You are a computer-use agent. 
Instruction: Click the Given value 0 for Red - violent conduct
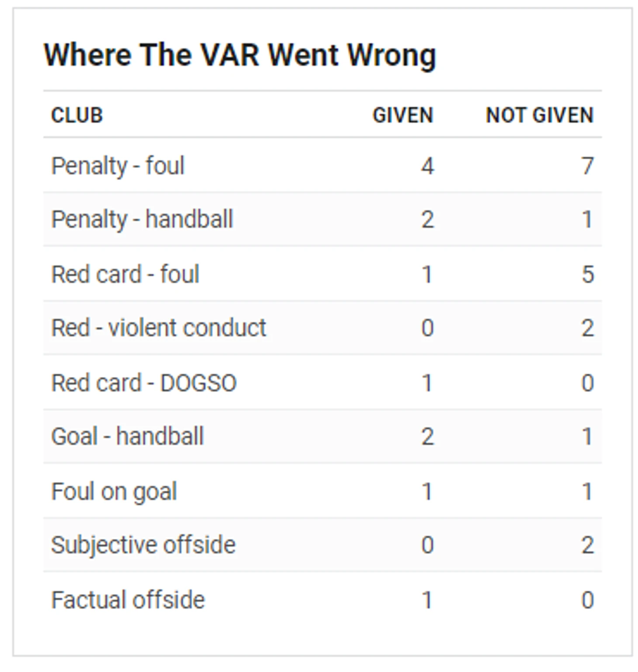(427, 328)
